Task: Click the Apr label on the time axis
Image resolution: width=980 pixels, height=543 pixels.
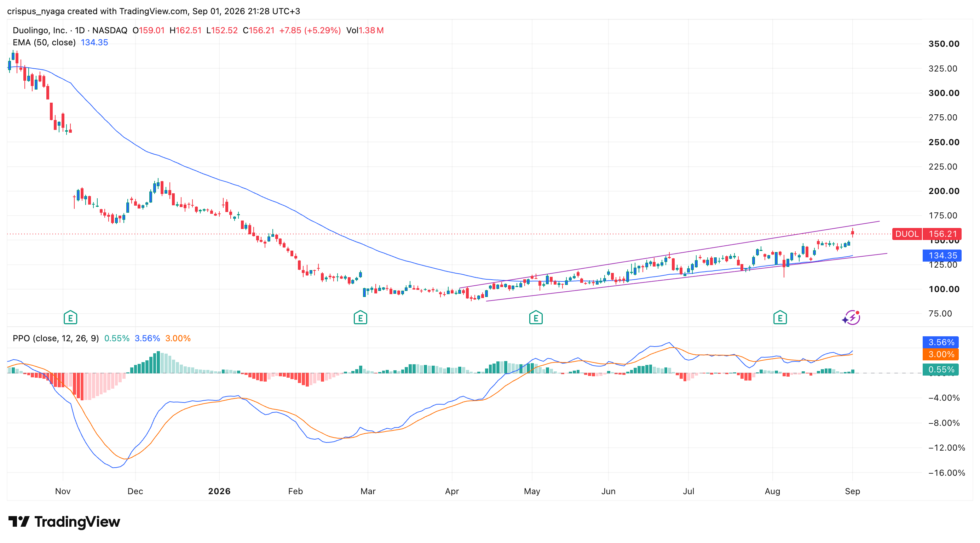Action: pyautogui.click(x=452, y=491)
